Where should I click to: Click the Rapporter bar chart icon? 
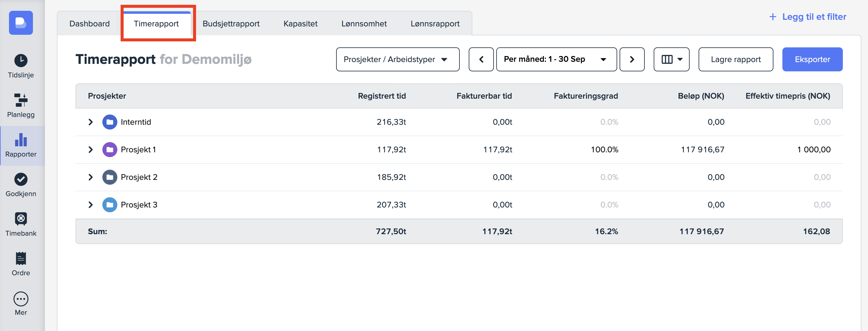[x=21, y=140]
